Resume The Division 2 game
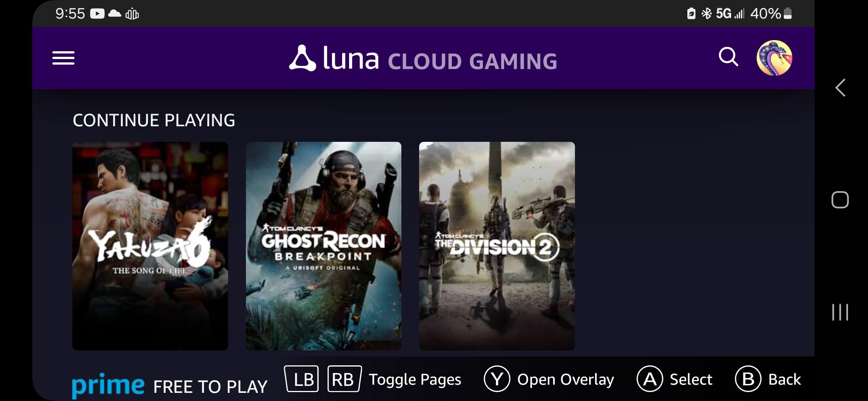Image resolution: width=868 pixels, height=401 pixels. tap(497, 246)
